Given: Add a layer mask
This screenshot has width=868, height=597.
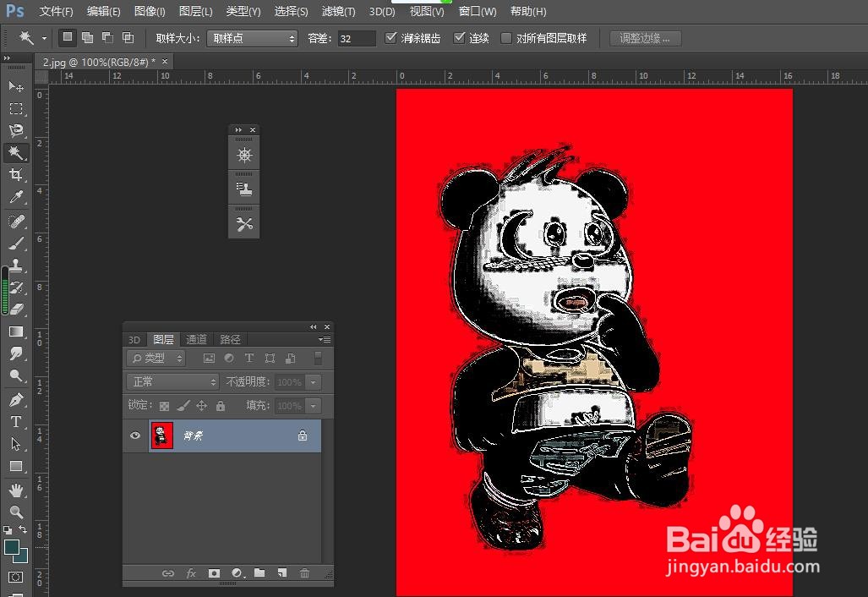Looking at the screenshot, I should coord(214,573).
